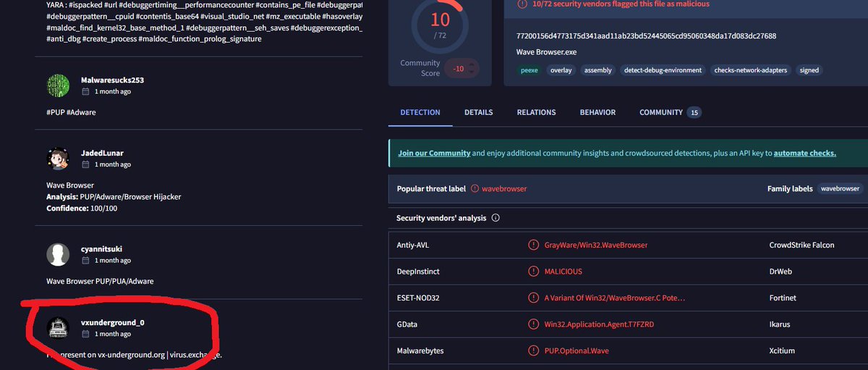Viewport: 868px width, 370px height.
Task: Open Malwaresucks253 user profile link
Action: 112,80
